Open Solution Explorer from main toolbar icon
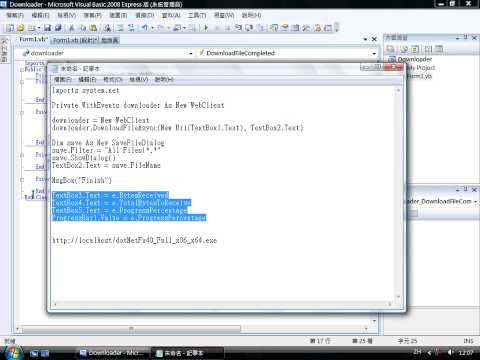The height and width of the screenshot is (360, 480). [x=273, y=28]
